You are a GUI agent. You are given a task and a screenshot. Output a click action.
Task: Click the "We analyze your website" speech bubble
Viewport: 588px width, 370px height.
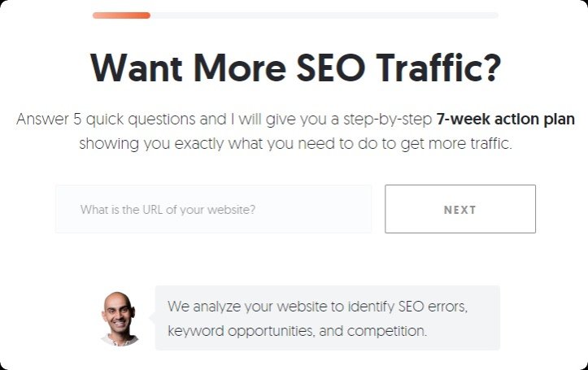click(x=328, y=318)
